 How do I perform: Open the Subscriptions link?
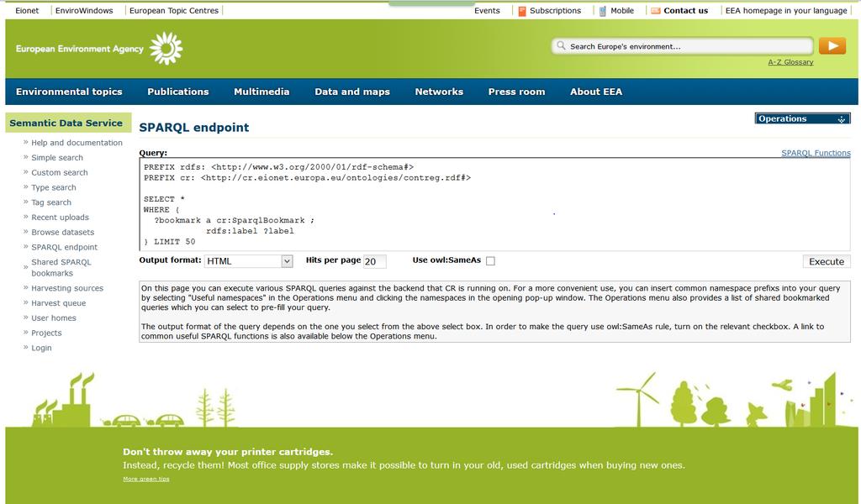point(555,10)
